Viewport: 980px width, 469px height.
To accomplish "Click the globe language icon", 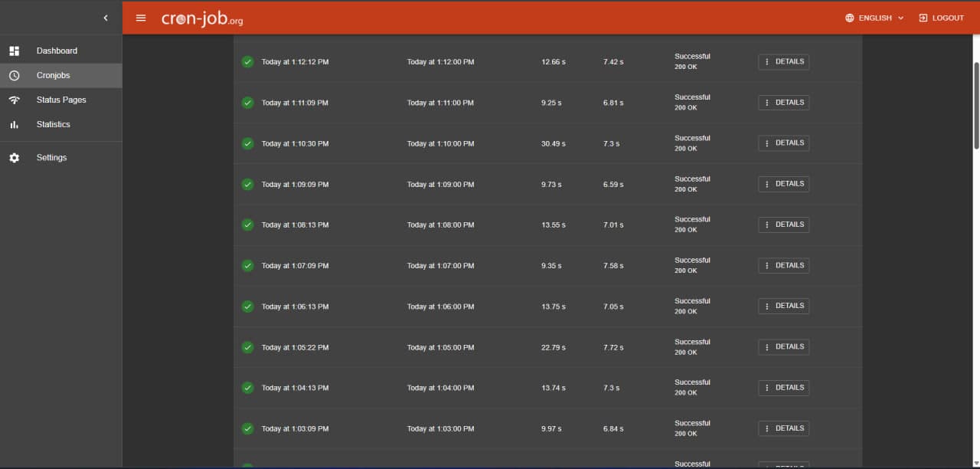I will coord(850,18).
